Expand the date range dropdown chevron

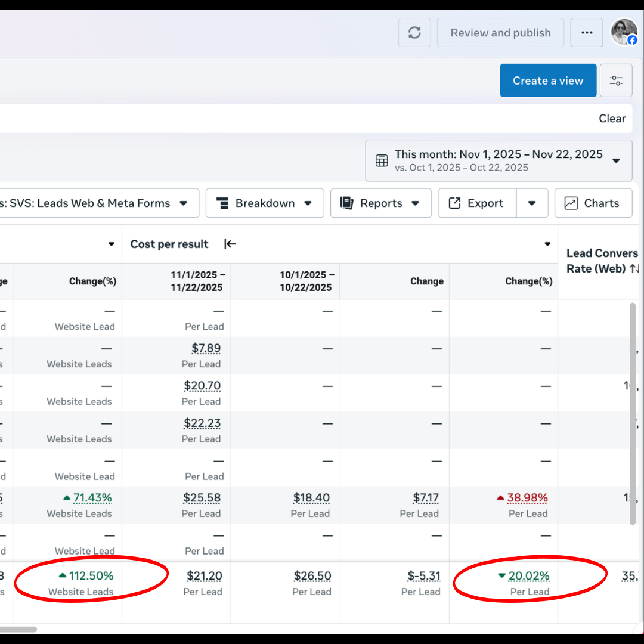click(616, 160)
